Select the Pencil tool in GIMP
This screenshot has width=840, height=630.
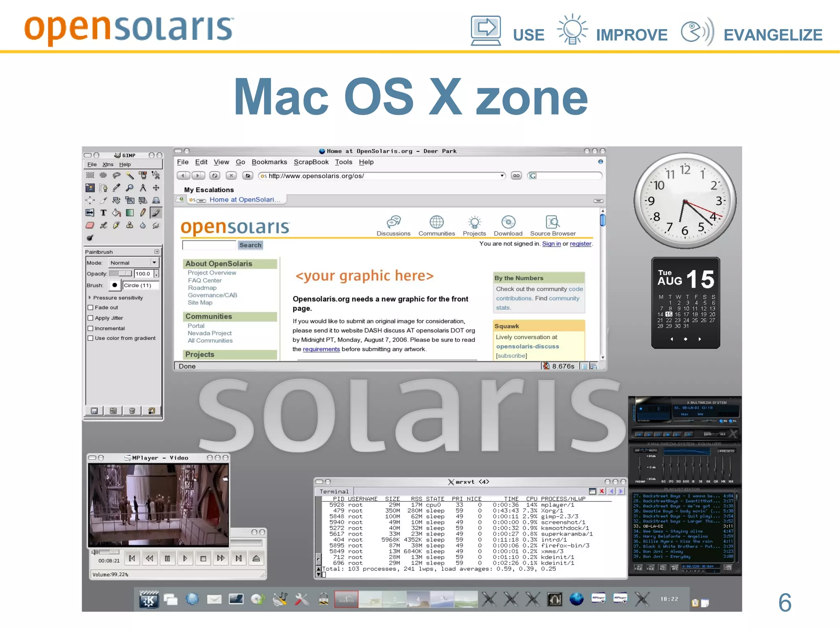143,213
